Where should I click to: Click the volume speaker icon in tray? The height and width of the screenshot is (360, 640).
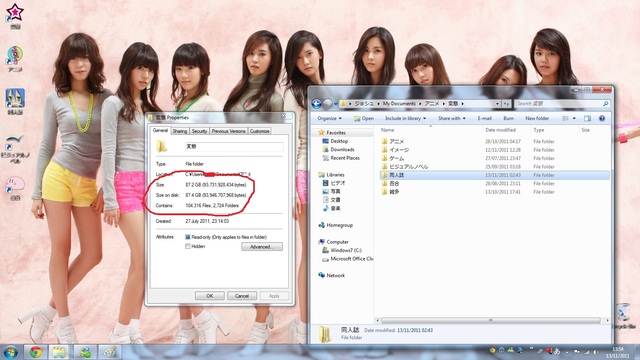click(x=596, y=351)
